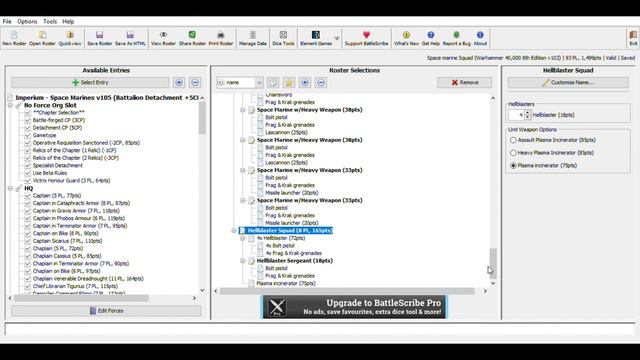
Task: Launch Dice Tools
Action: pyautogui.click(x=283, y=38)
